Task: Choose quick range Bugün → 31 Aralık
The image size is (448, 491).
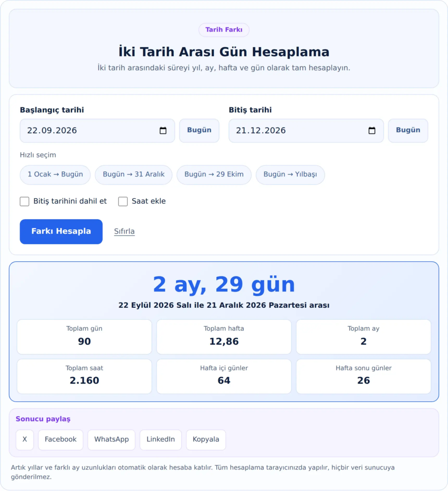Action: (133, 175)
